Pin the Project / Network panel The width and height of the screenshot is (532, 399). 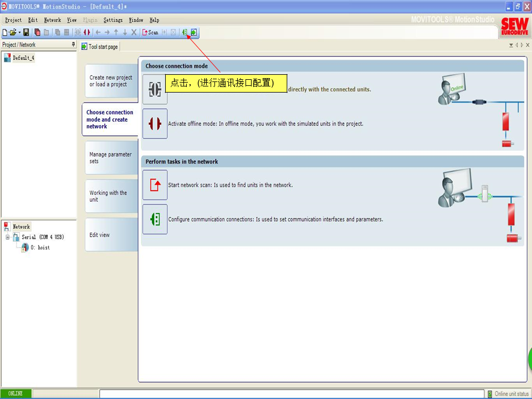pyautogui.click(x=73, y=44)
